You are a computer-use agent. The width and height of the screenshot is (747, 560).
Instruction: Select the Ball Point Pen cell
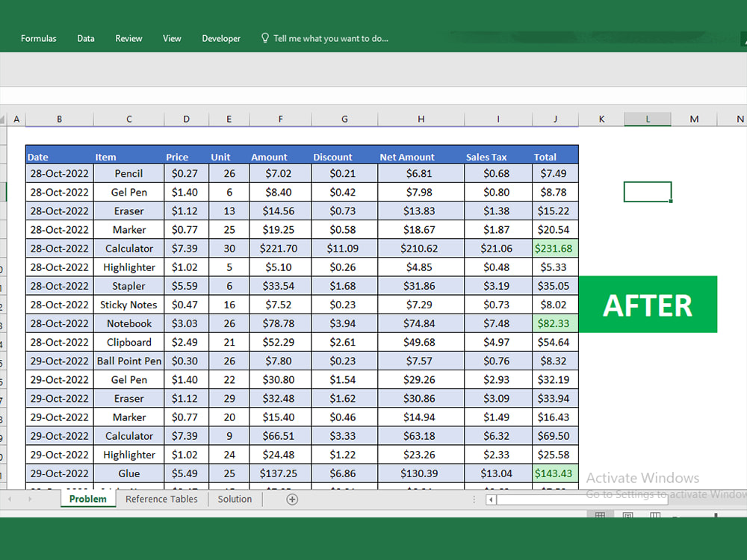point(129,361)
